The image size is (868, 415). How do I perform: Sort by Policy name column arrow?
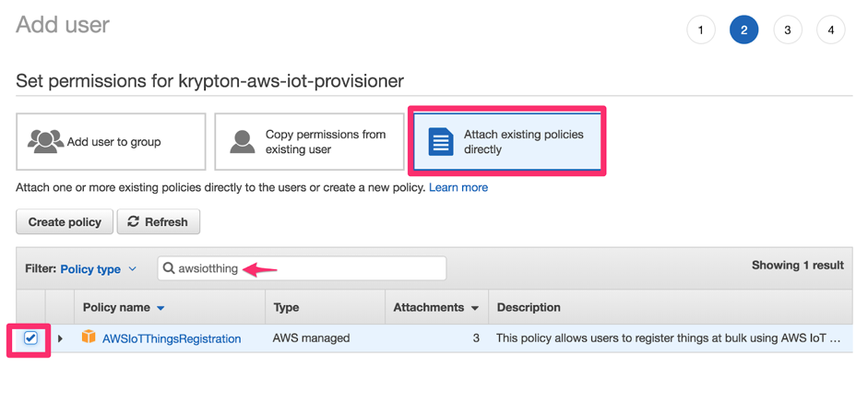[x=161, y=308]
